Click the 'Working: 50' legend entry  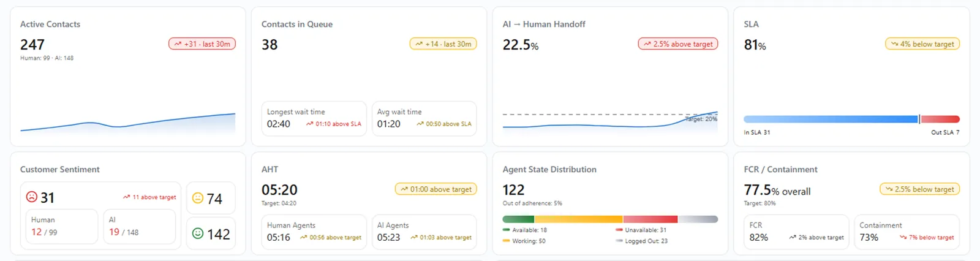524,241
